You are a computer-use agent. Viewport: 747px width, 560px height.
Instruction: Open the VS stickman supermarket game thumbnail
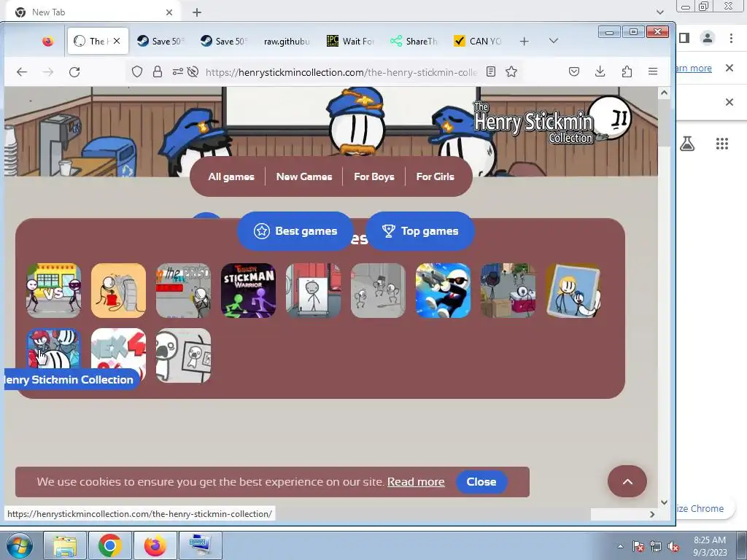53,290
